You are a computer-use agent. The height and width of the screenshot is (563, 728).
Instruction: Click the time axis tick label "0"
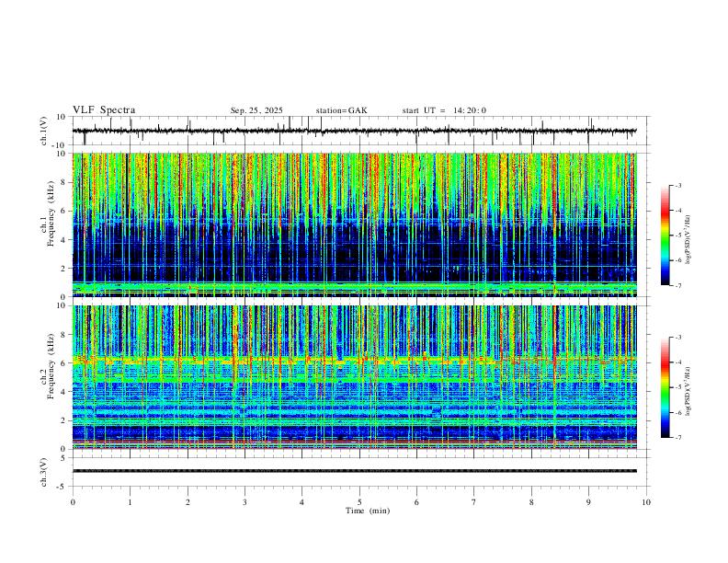point(73,502)
